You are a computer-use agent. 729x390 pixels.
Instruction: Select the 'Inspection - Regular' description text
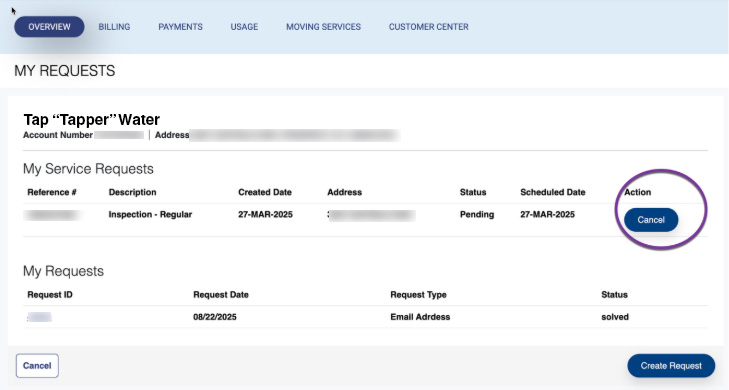tap(150, 214)
